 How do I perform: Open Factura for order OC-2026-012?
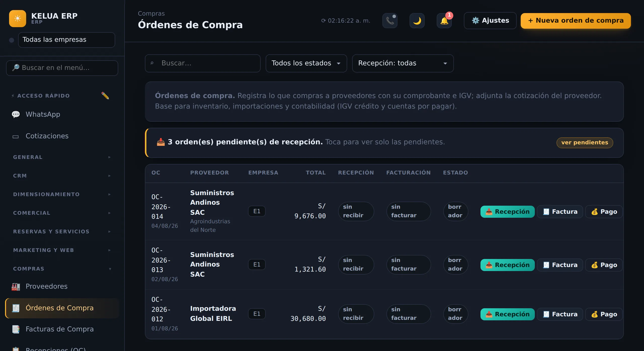560,314
